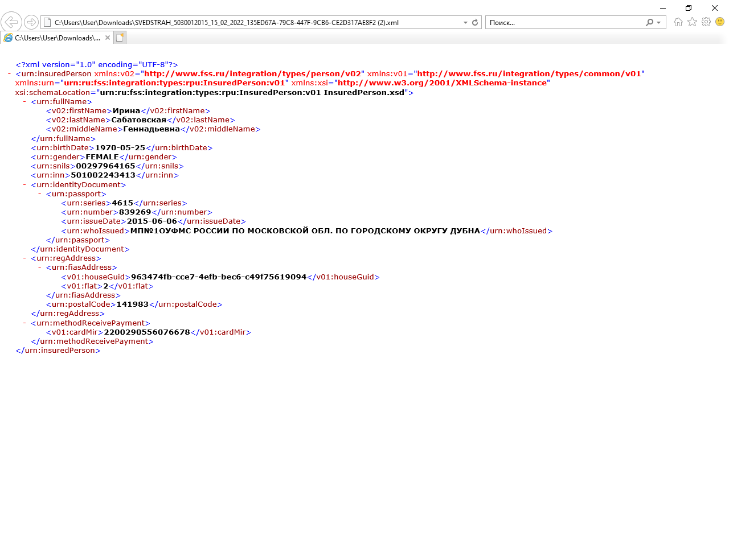Go back with the browser back arrow
This screenshot has height=560, width=729.
(11, 22)
